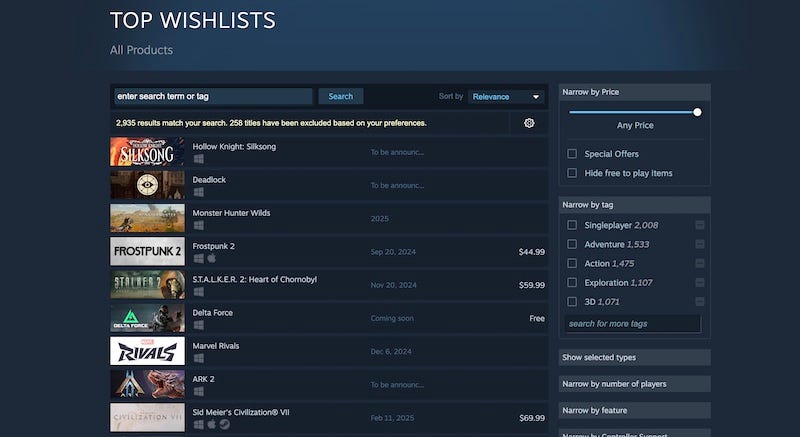The image size is (800, 437).
Task: Exclude the Action tag with minus icon
Action: click(699, 263)
